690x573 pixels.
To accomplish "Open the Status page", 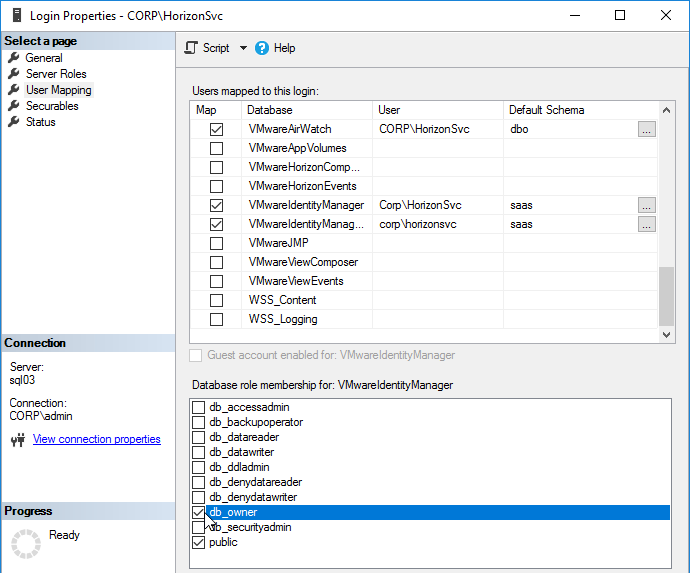I will pos(40,122).
